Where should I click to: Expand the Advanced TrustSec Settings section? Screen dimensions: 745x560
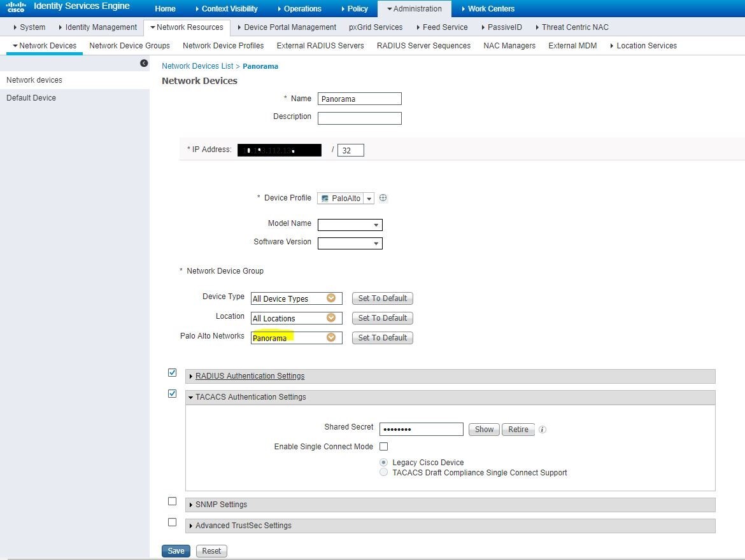[x=243, y=526]
